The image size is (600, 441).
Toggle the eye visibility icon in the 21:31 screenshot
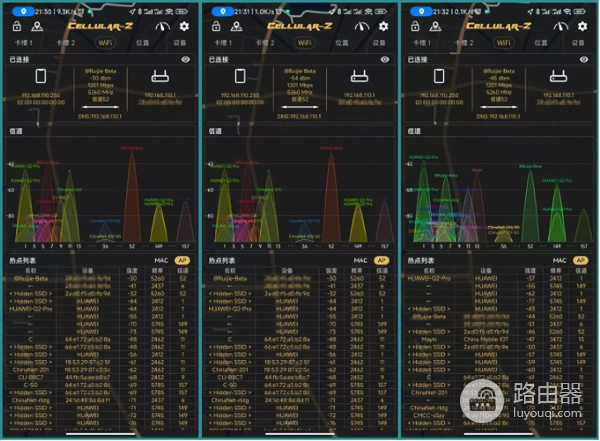point(385,59)
